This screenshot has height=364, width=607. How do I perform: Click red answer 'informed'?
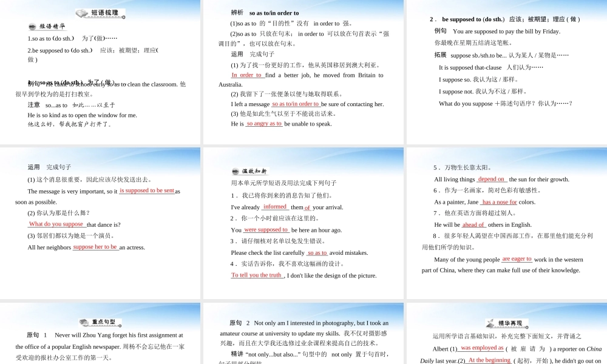click(x=275, y=207)
